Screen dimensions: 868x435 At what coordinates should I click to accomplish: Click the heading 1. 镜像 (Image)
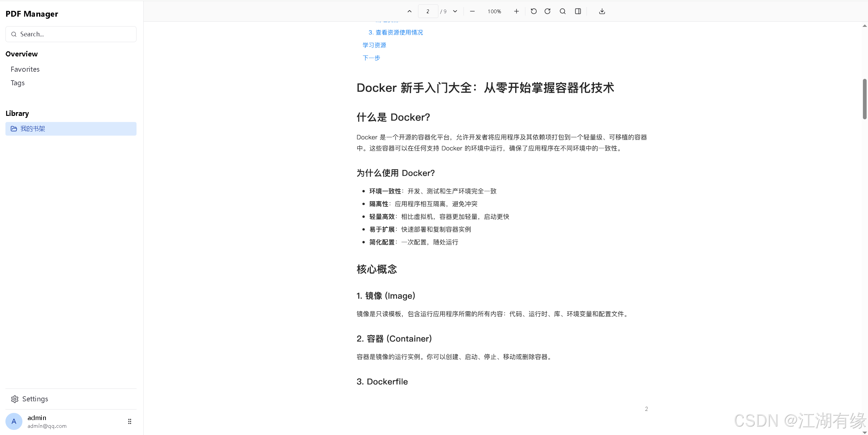point(386,296)
